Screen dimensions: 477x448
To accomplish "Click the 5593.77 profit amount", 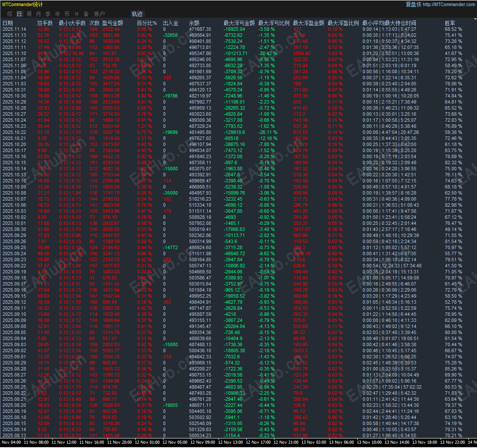I will click(x=111, y=351).
